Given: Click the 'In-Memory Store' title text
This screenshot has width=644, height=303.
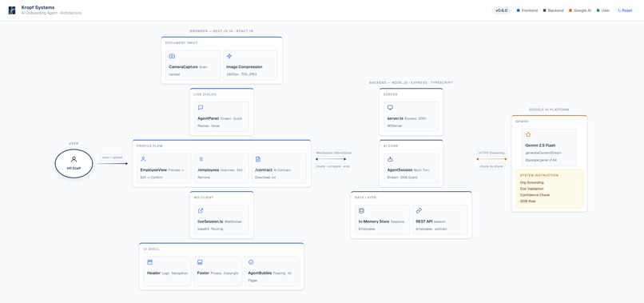Looking at the screenshot, I should coord(374,221).
